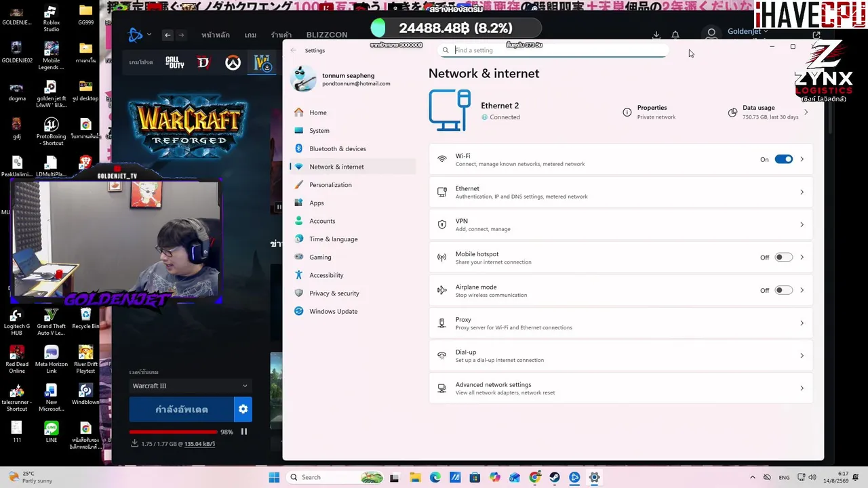The height and width of the screenshot is (488, 868).
Task: Go back in Battle.net navigation
Action: point(167,35)
